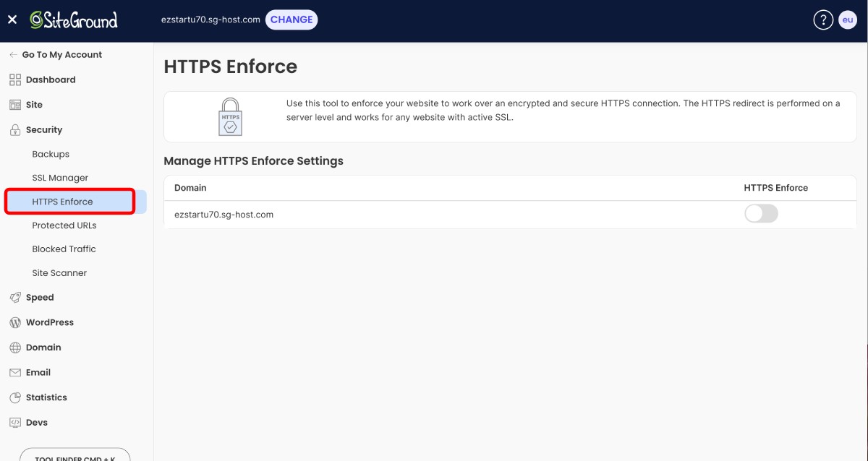Open the Devs code icon
Viewport: 868px width, 461px height.
click(14, 422)
